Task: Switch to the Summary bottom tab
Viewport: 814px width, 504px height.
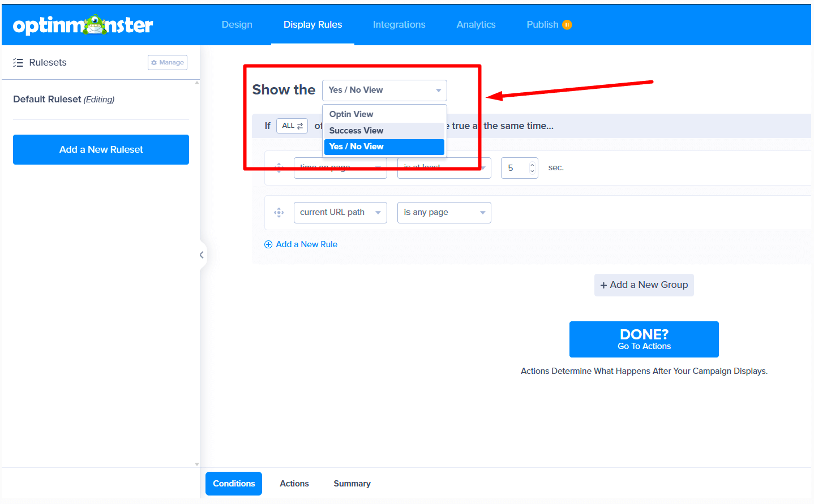Action: (352, 484)
